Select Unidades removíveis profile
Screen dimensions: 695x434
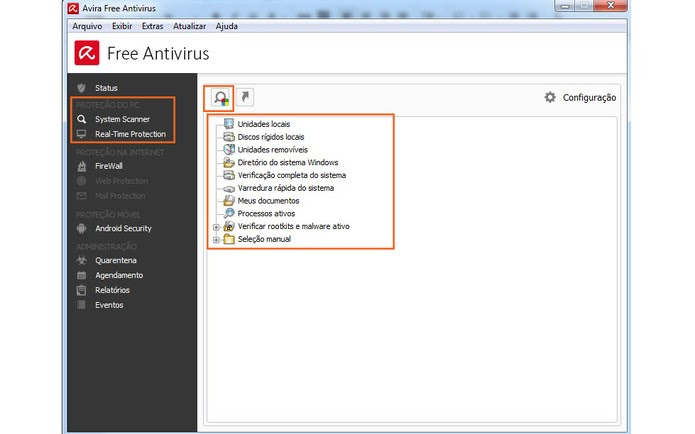(x=273, y=150)
